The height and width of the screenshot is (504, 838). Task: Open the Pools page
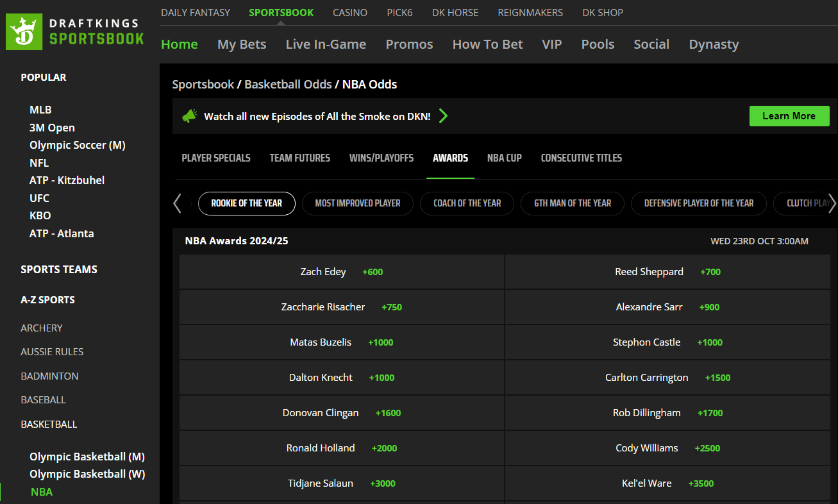point(598,44)
